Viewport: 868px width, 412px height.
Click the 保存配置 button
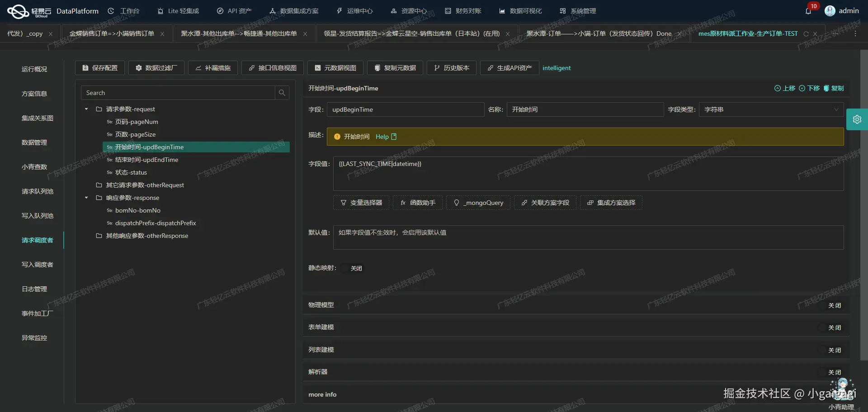100,68
